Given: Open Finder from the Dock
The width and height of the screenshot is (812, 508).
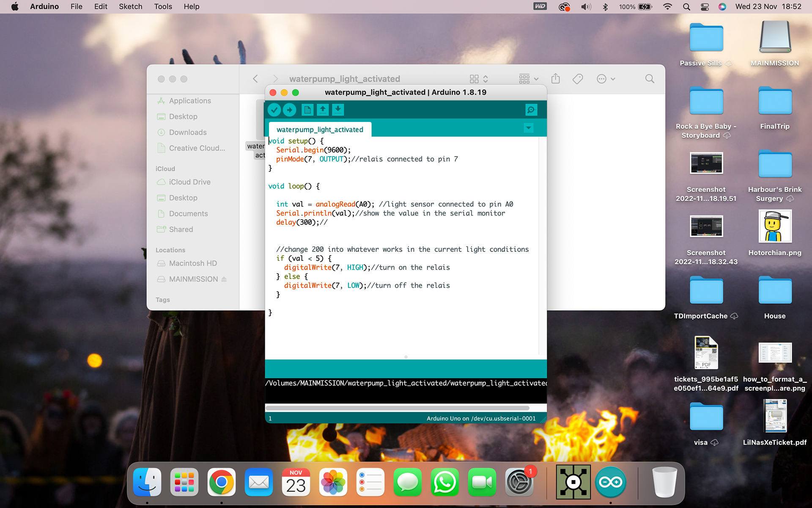Looking at the screenshot, I should tap(147, 482).
